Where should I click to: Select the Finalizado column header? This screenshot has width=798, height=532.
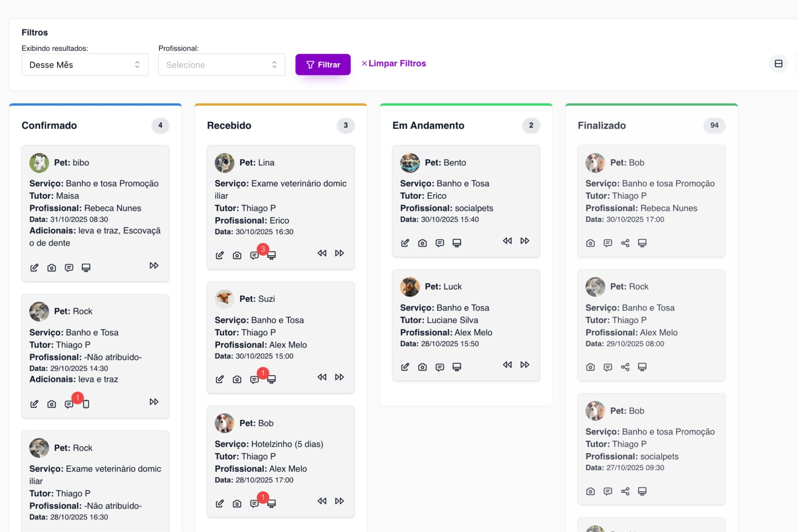[602, 126]
